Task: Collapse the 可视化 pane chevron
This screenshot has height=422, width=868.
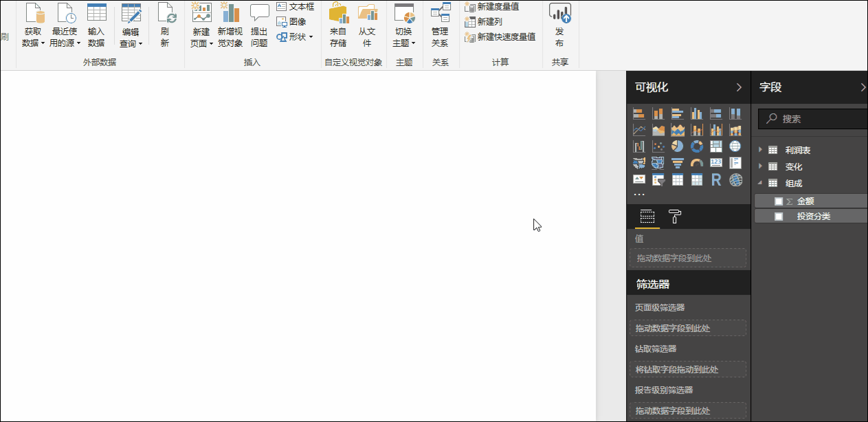Action: click(x=739, y=87)
